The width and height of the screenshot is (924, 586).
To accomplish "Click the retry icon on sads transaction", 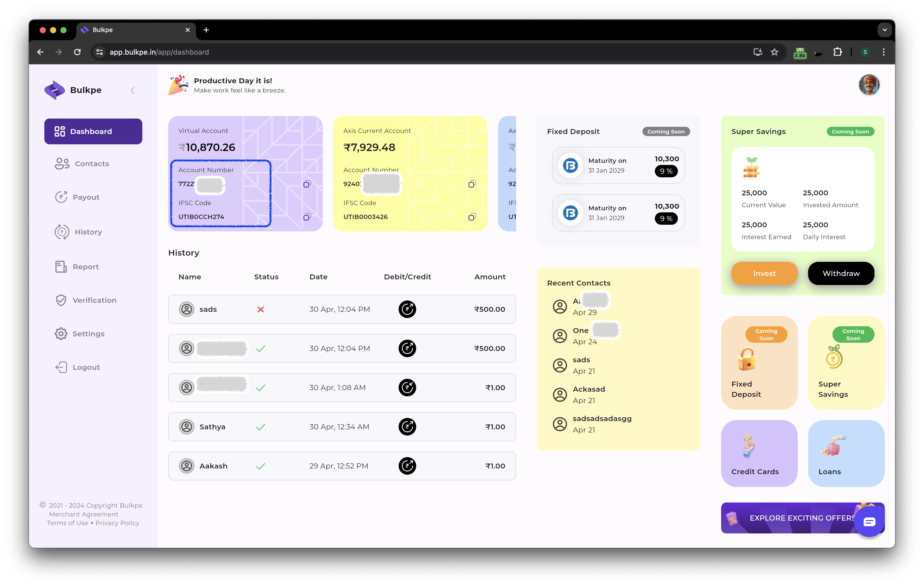I will pos(407,309).
